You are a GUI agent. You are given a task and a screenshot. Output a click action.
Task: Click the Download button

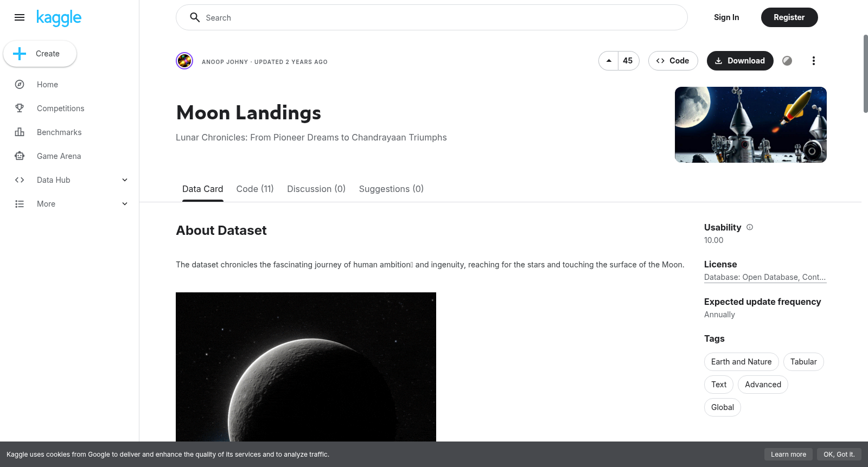click(740, 61)
